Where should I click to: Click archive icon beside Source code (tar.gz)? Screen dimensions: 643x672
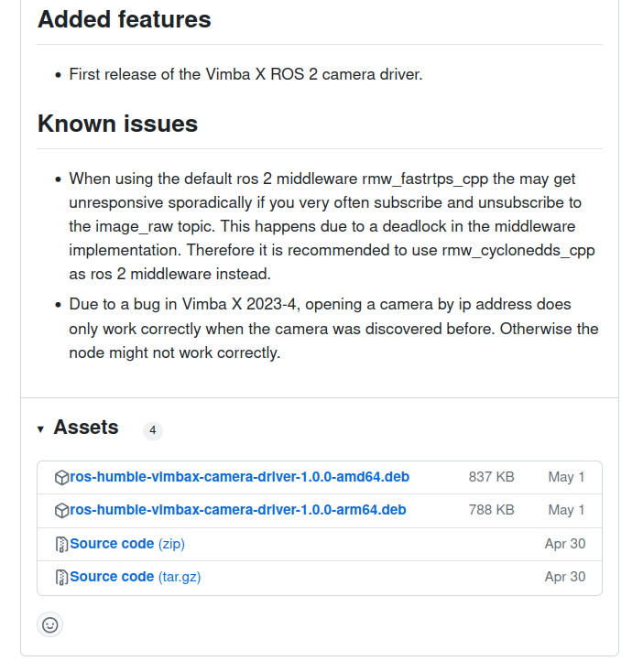click(x=61, y=578)
